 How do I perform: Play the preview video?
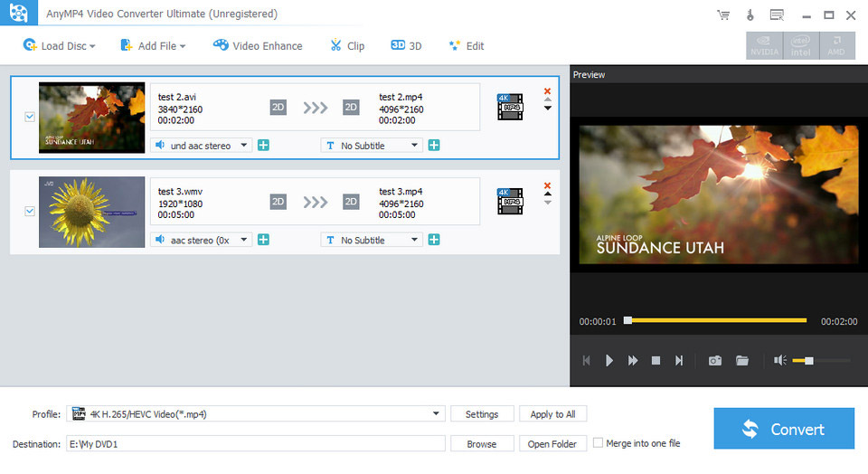click(x=609, y=361)
